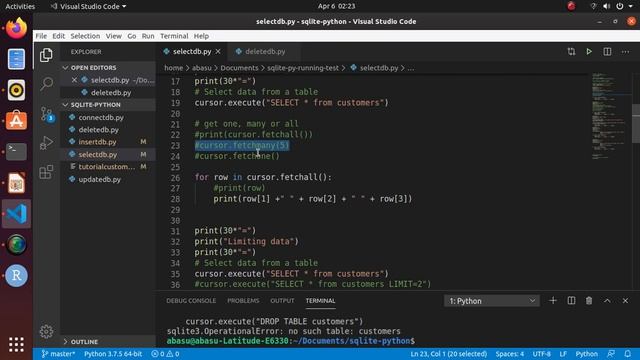This screenshot has height=360, width=640.
Task: Split the terminal panel
Action: point(571,301)
